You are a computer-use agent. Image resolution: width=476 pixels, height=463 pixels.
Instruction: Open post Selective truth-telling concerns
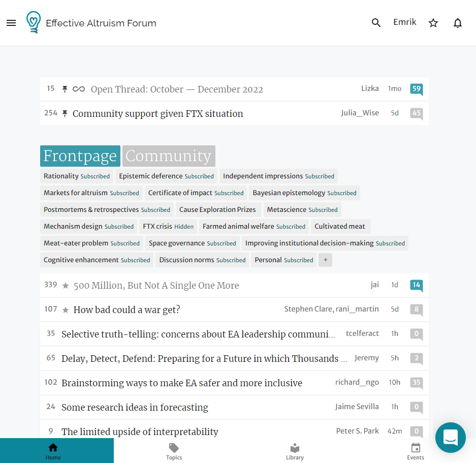tap(198, 334)
